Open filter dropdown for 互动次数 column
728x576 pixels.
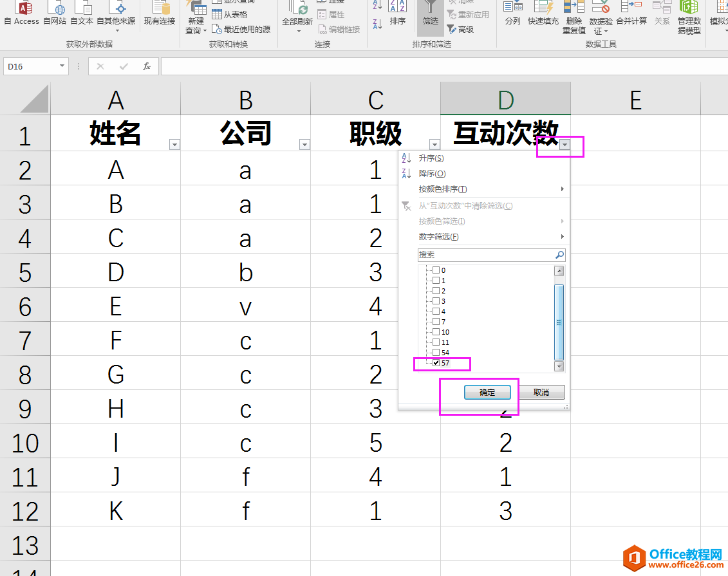tap(565, 145)
